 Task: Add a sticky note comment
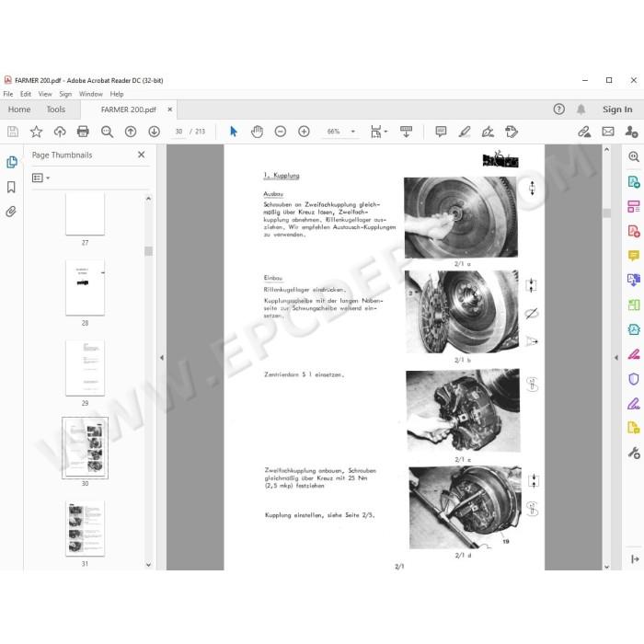[x=441, y=132]
